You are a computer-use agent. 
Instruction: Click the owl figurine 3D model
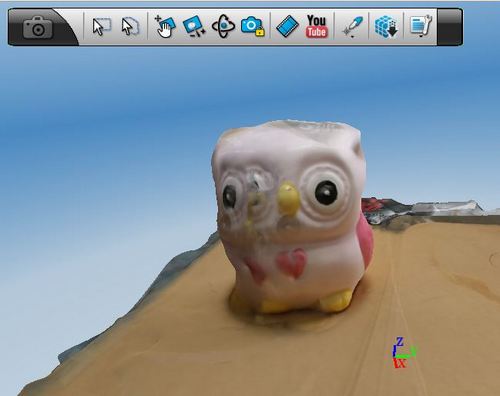[x=292, y=218]
